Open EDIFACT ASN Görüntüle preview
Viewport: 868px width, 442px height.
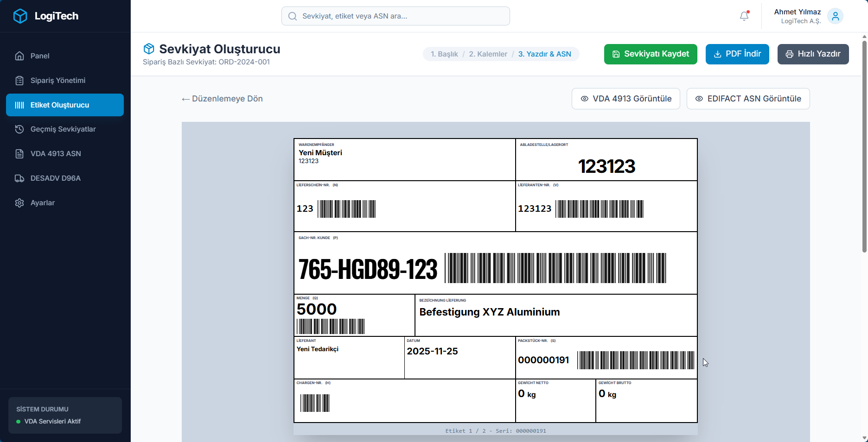748,99
